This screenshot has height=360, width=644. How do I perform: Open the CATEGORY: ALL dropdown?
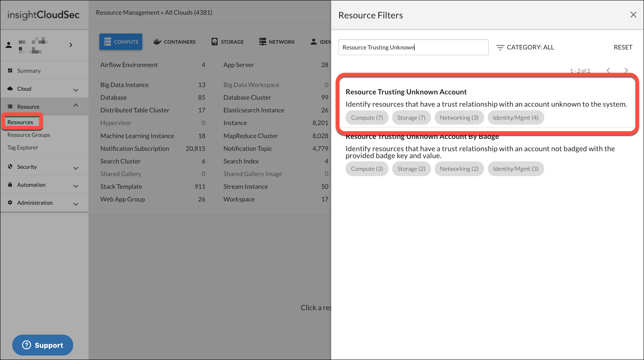click(525, 47)
